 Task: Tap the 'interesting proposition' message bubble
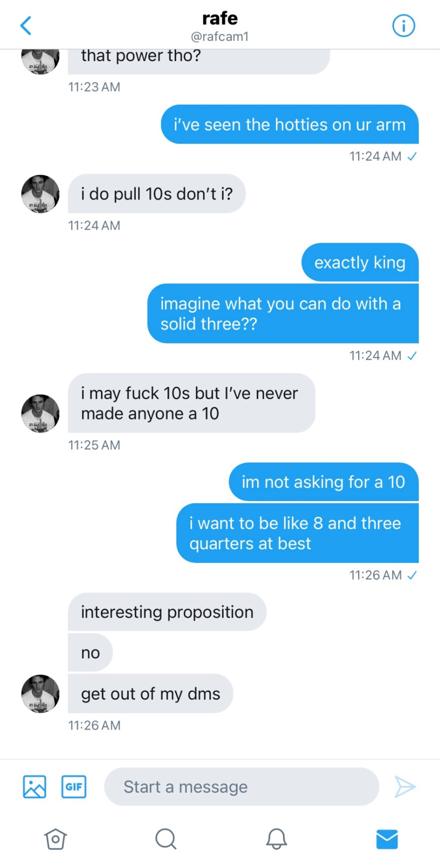point(167,612)
